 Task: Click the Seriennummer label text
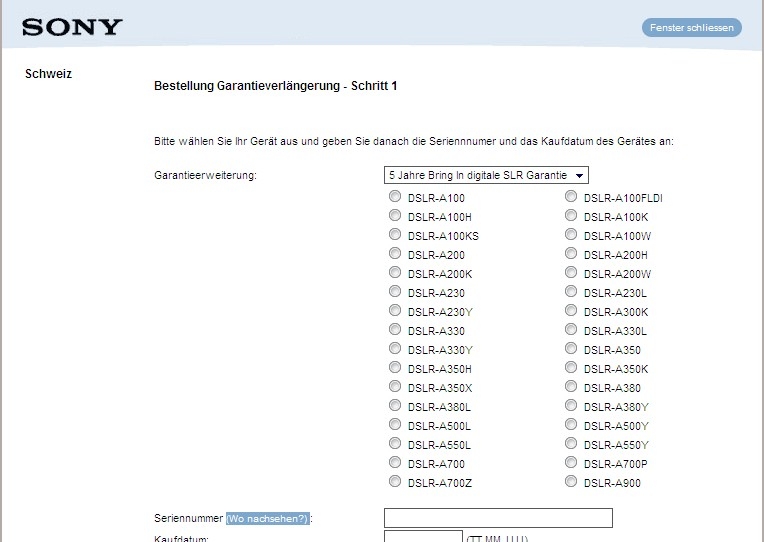coord(188,518)
